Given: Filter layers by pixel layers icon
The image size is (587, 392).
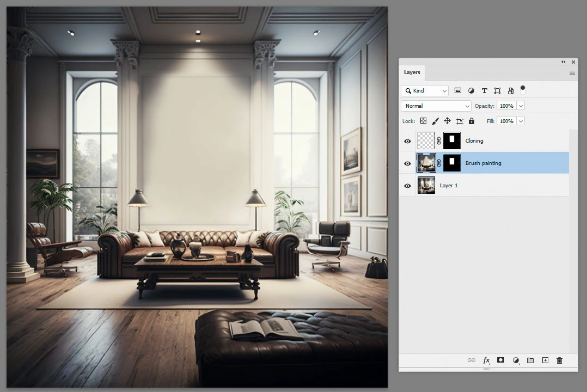Looking at the screenshot, I should (457, 90).
